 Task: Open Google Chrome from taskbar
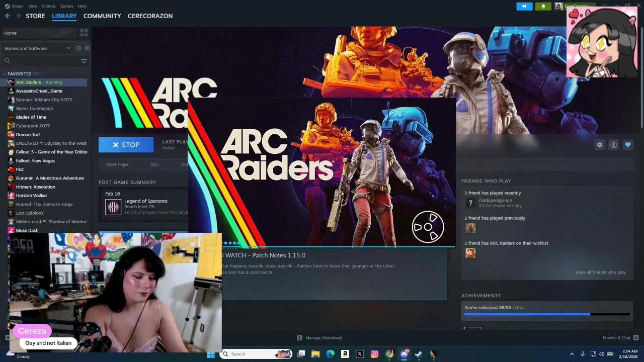389,354
